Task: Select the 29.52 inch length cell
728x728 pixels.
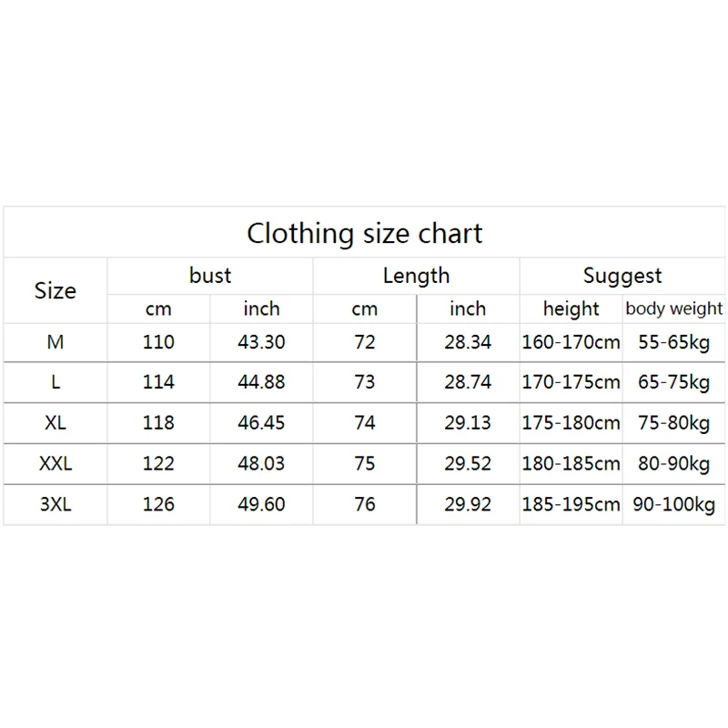Action: [468, 463]
